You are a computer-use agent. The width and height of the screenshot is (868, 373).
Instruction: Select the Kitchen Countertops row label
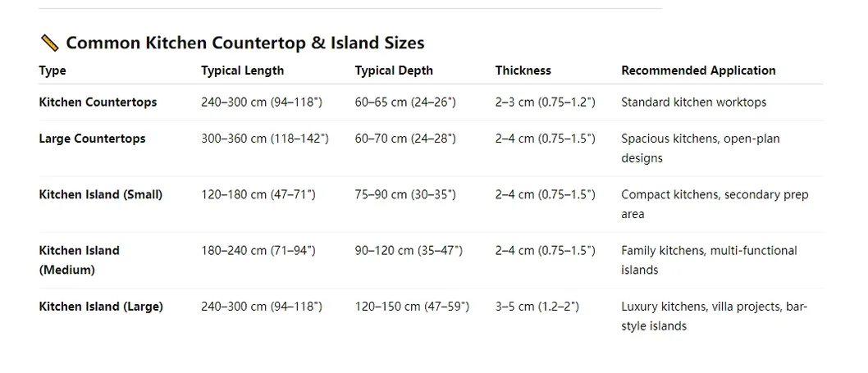click(98, 102)
